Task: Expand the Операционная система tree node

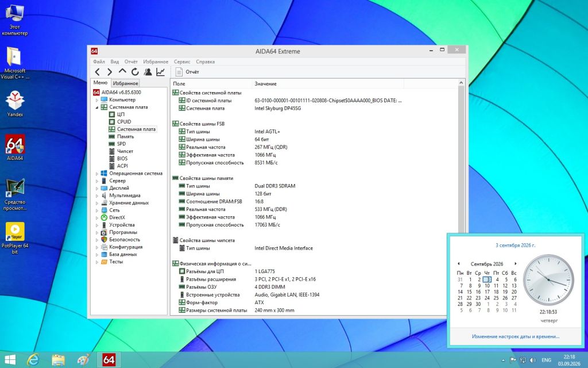Action: pyautogui.click(x=96, y=174)
